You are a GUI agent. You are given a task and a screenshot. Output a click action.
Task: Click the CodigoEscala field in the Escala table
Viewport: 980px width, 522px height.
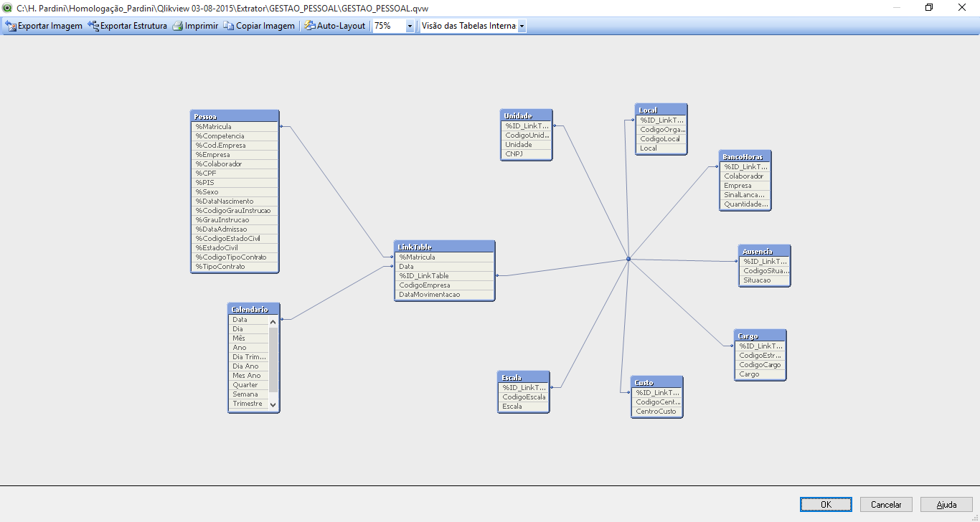click(x=524, y=397)
